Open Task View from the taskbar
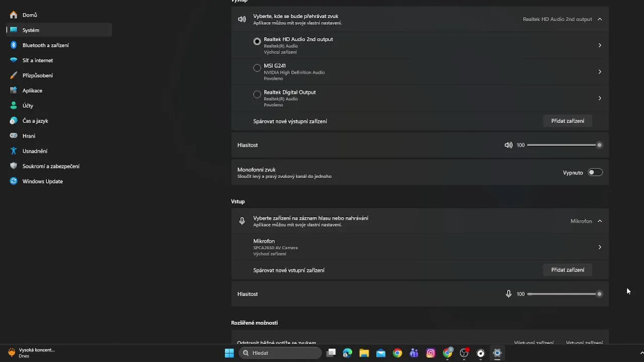This screenshot has width=644, height=362. [331, 353]
